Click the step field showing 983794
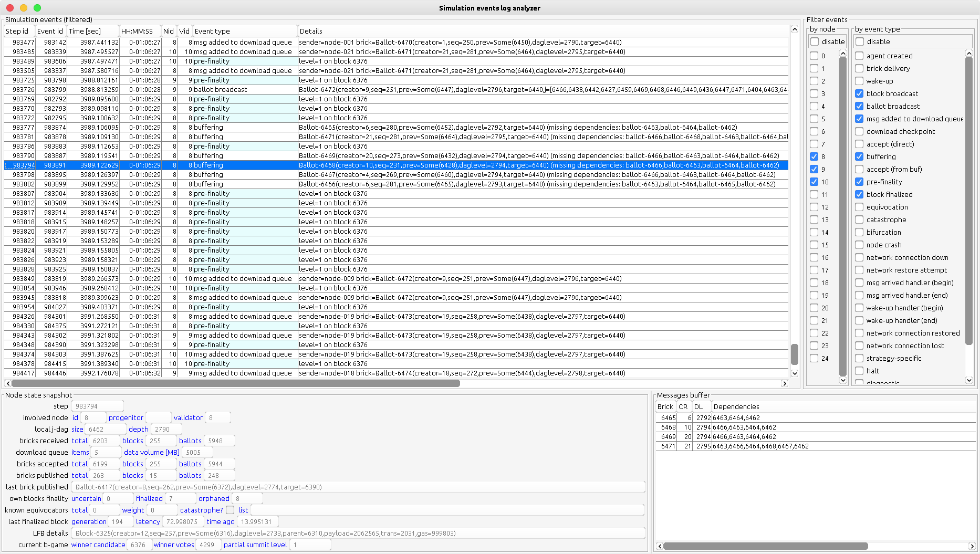The width and height of the screenshot is (980, 554). (97, 406)
